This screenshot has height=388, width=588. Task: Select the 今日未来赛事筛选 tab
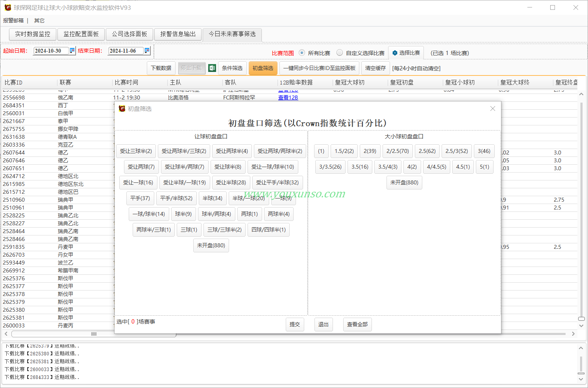[x=232, y=34]
